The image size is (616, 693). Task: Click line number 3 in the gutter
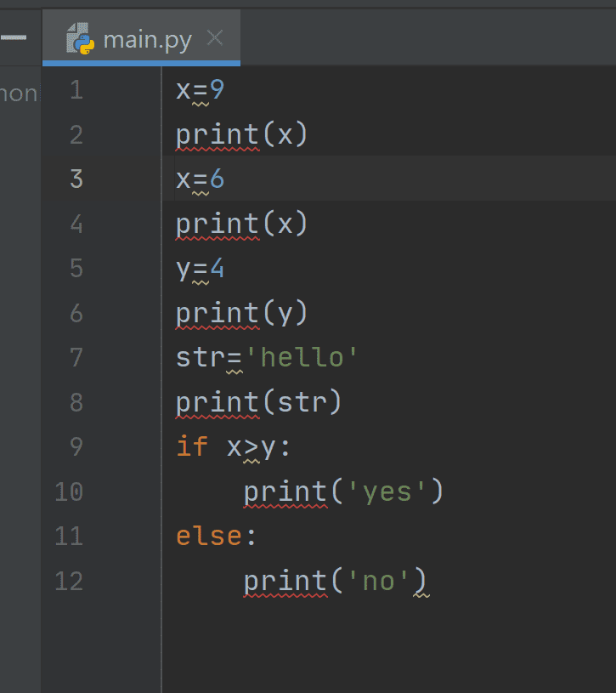(x=76, y=179)
